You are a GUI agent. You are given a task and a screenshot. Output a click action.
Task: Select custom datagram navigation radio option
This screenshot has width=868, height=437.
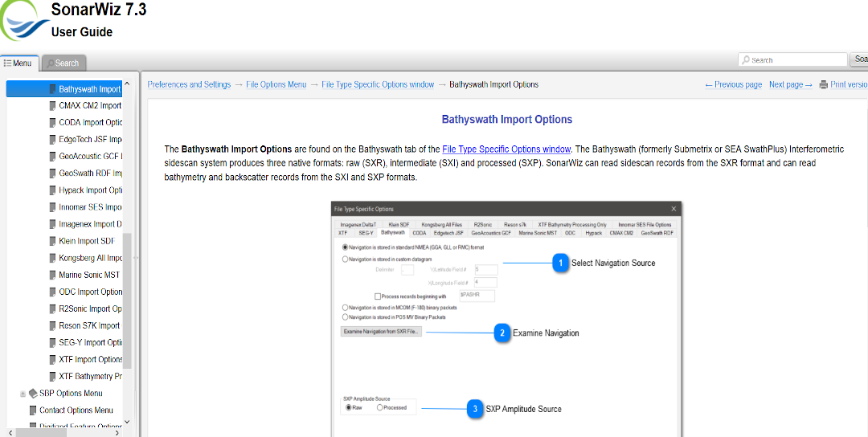346,259
